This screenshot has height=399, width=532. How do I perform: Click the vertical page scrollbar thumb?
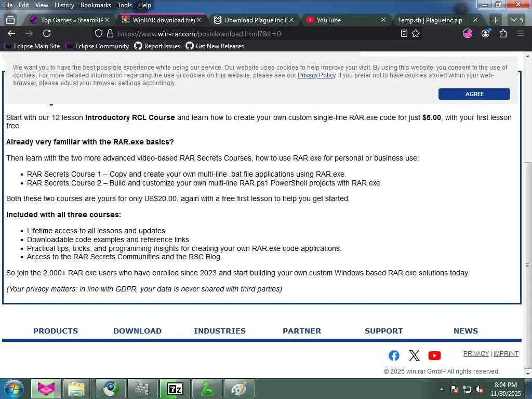click(x=527, y=264)
